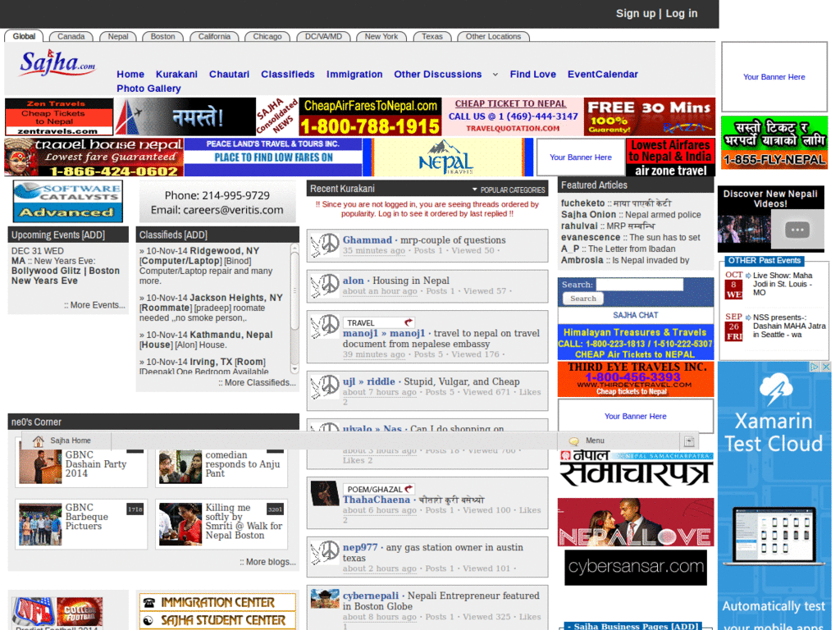Select the DC/VA/MD tab

pyautogui.click(x=323, y=36)
